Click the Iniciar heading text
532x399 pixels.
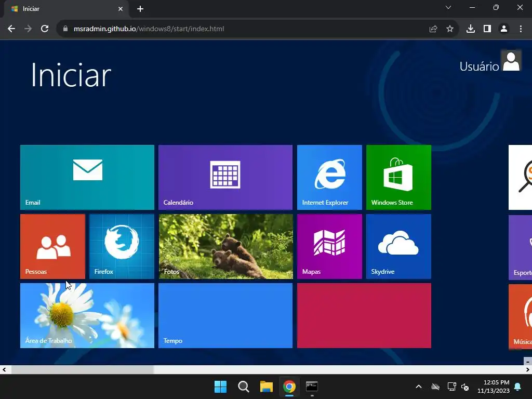pos(71,75)
